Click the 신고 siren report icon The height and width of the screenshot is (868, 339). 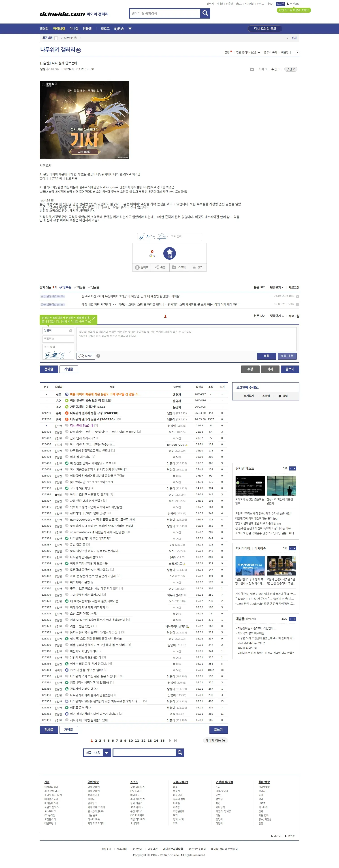pos(194,267)
